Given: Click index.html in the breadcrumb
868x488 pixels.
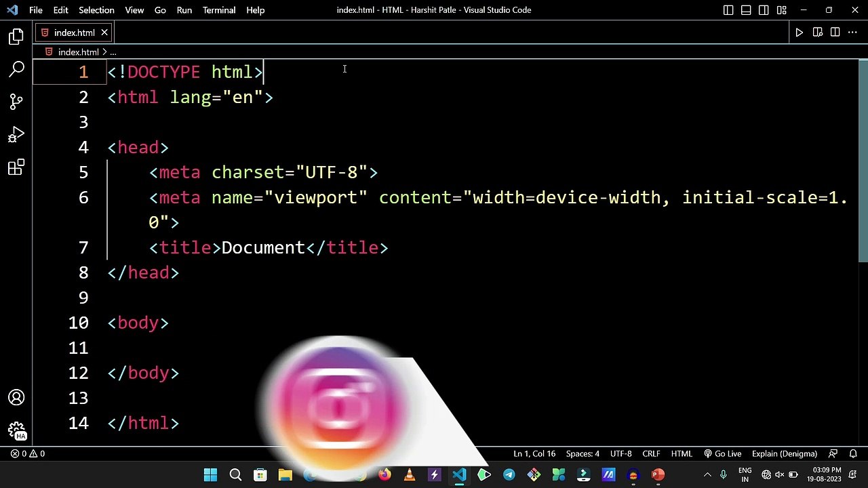Looking at the screenshot, I should click(x=79, y=52).
